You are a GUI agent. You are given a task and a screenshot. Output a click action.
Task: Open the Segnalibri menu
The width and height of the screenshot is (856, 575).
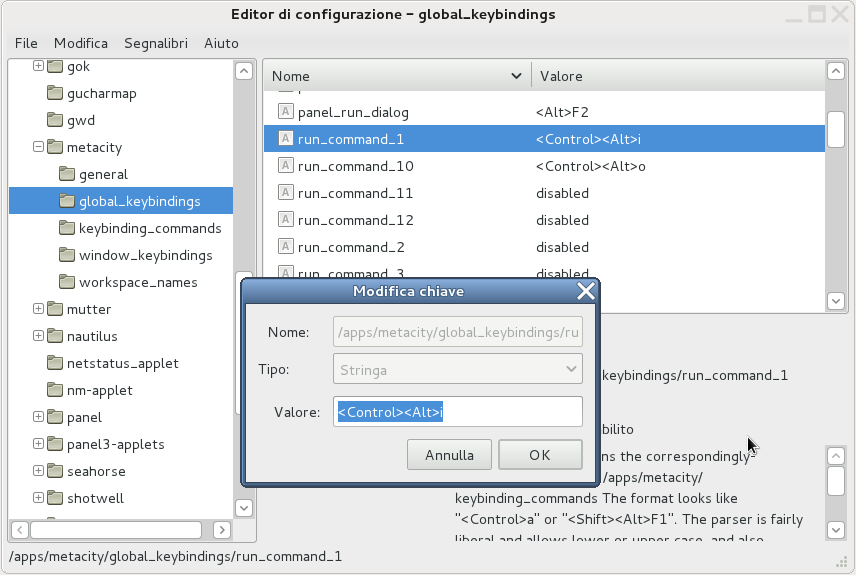(155, 43)
